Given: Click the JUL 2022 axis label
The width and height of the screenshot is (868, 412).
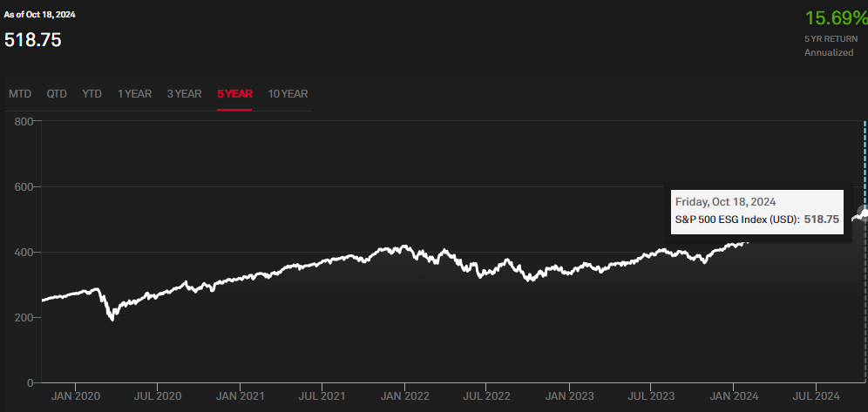Looking at the screenshot, I should click(x=485, y=396).
